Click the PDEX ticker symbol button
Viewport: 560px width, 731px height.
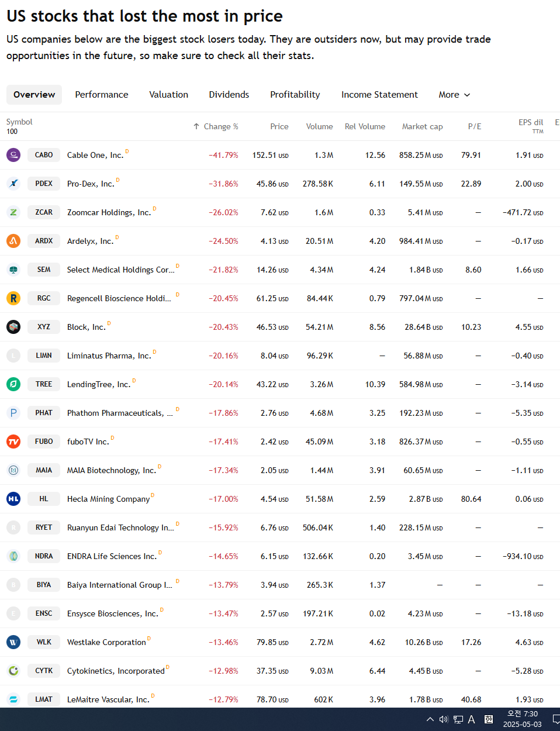coord(44,184)
